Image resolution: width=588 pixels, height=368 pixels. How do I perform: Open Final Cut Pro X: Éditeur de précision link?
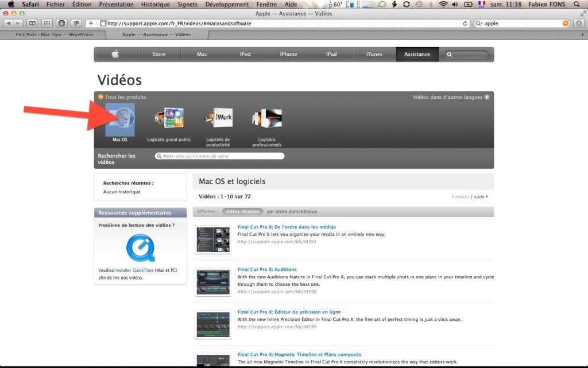289,312
